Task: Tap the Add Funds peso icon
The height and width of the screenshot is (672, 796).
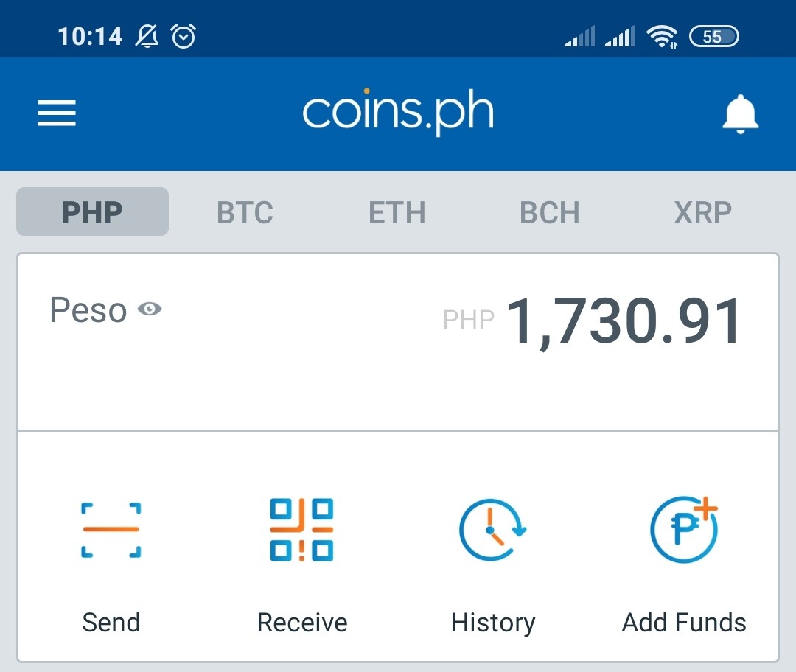Action: point(684,529)
